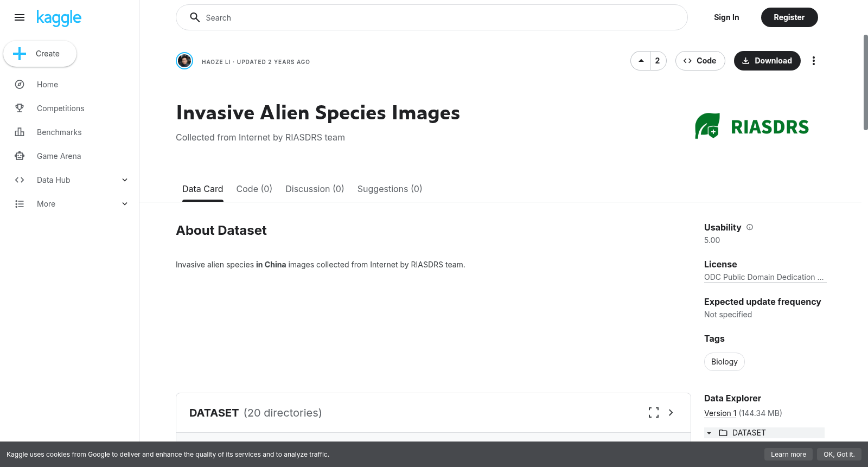Click the Usability score 5.00
Viewport: 868px width, 467px height.
pyautogui.click(x=712, y=240)
